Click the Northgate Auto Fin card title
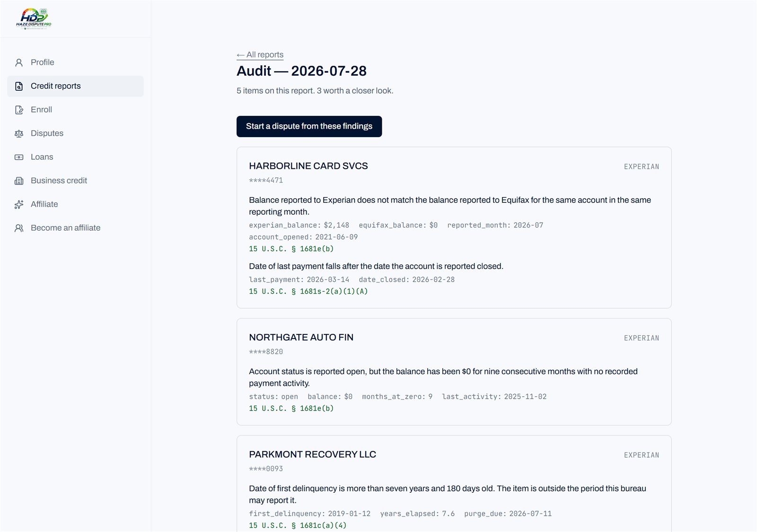The width and height of the screenshot is (757, 532). (x=301, y=337)
